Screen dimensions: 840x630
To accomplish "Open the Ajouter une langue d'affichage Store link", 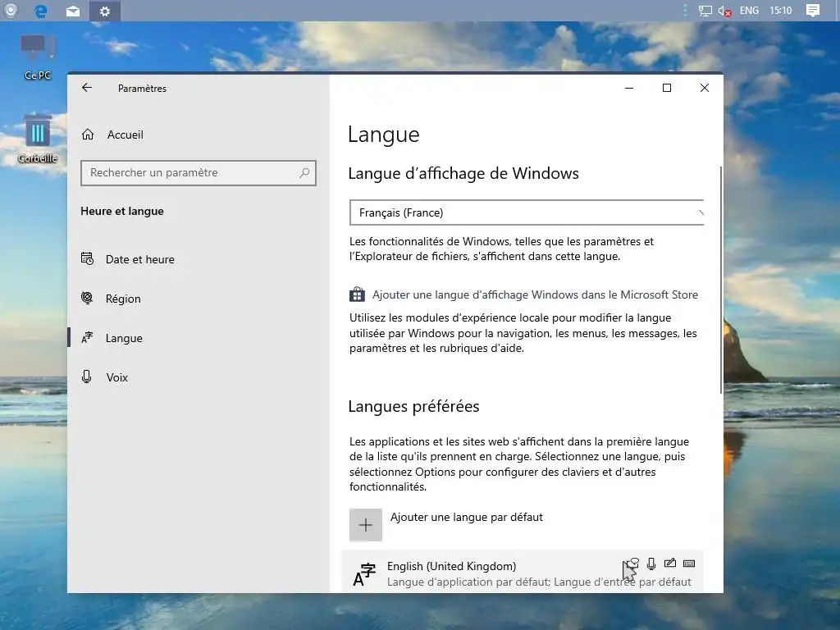I will click(x=535, y=294).
